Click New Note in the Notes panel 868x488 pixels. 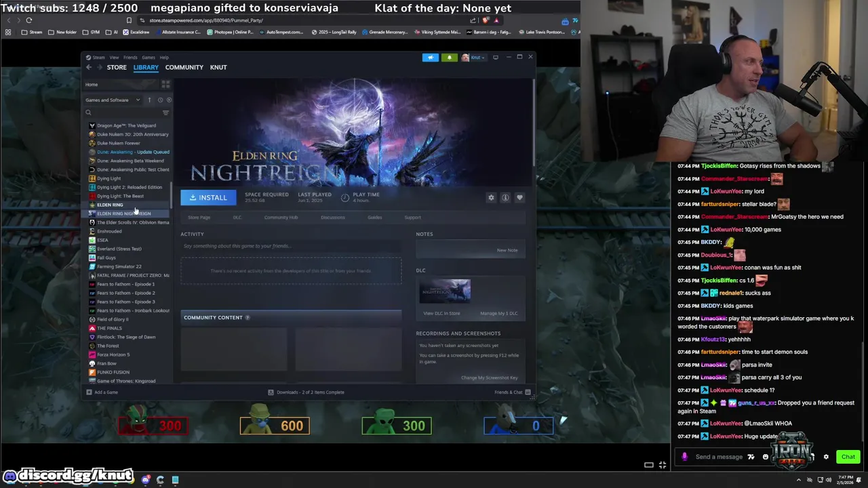507,250
